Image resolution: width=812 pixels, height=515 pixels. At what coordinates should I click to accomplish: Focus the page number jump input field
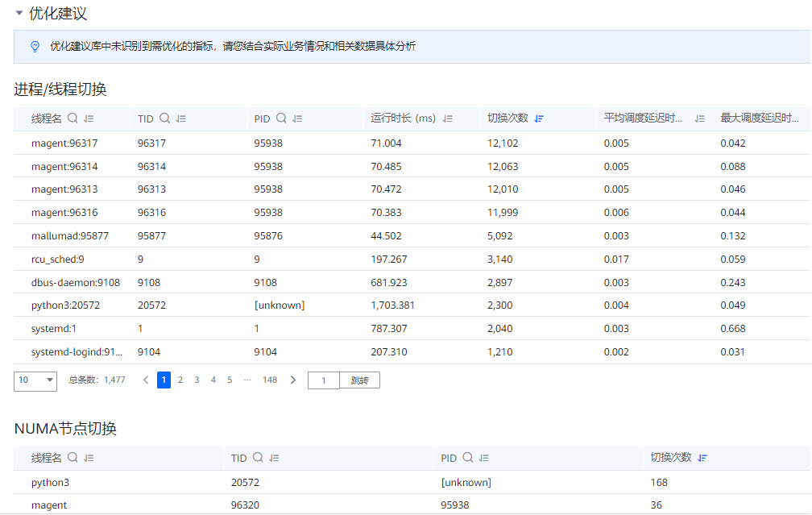(324, 380)
